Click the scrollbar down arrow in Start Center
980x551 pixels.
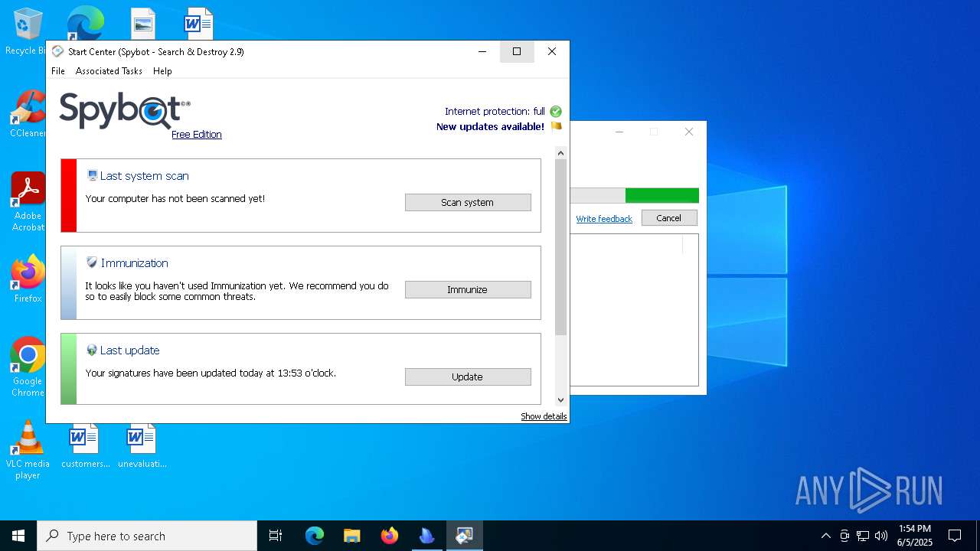560,399
